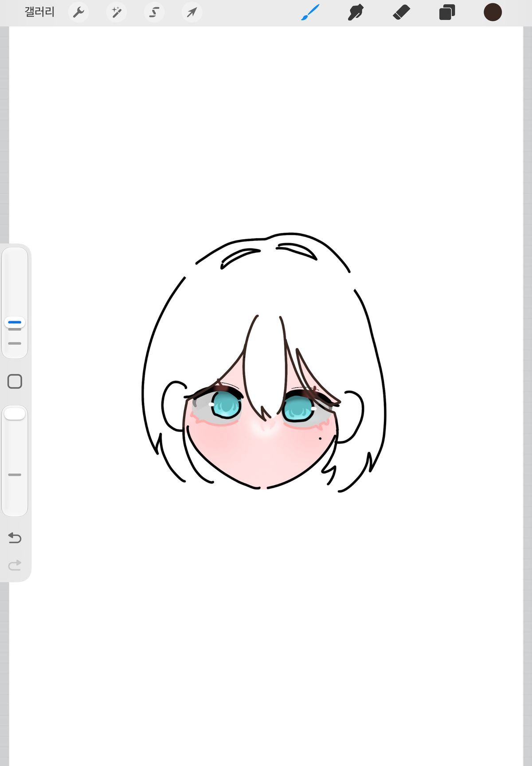Screen dimensions: 532x766
Task: Tap the square modify button in sidebar
Action: (15, 381)
